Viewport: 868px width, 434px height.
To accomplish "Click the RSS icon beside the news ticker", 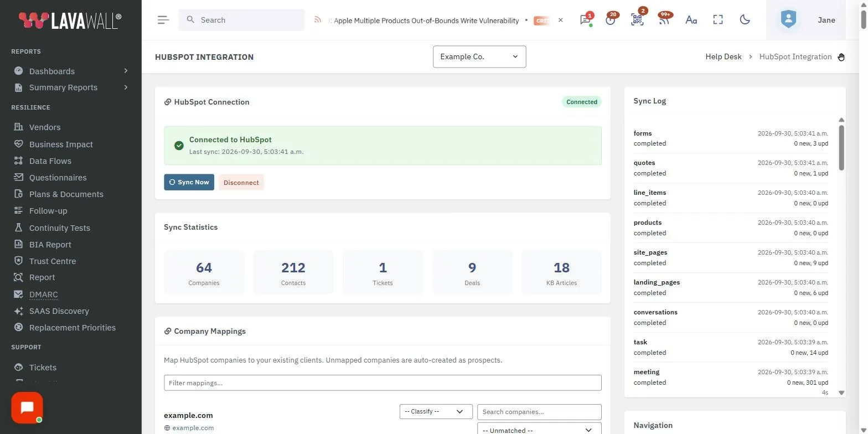I will pos(318,20).
